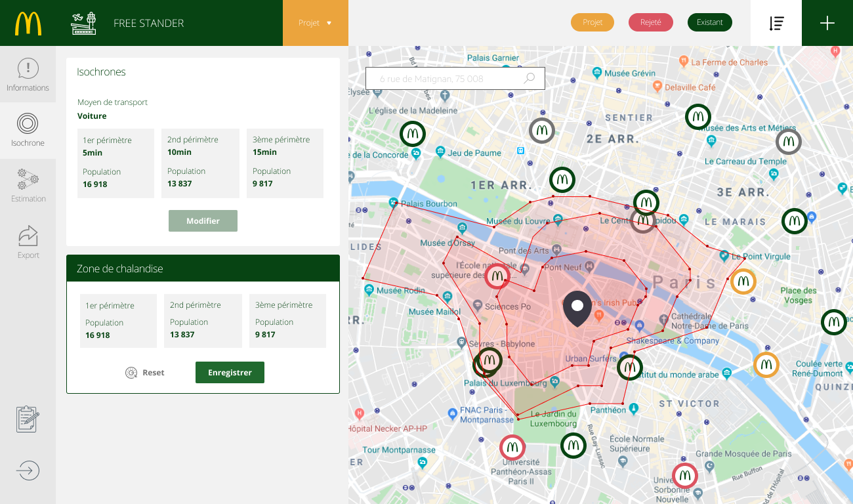Click orange marker near Le Point Virgule
853x504 pixels.
pos(743,282)
